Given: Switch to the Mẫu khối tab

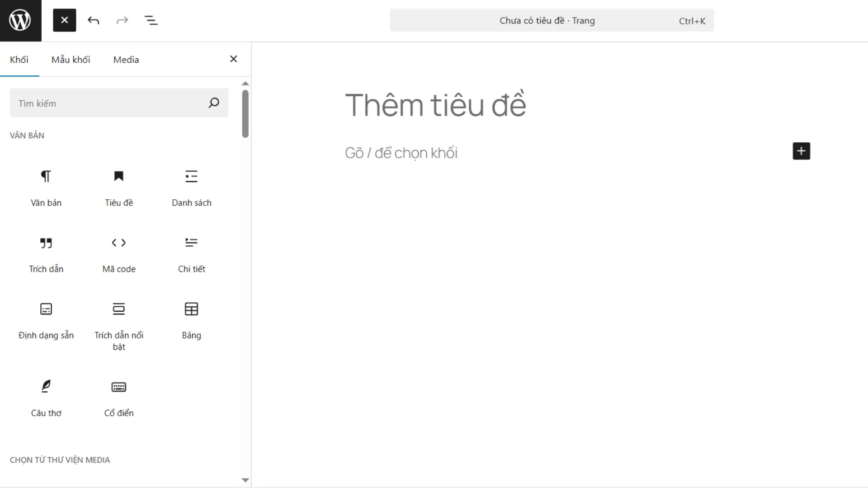Looking at the screenshot, I should coord(71,60).
